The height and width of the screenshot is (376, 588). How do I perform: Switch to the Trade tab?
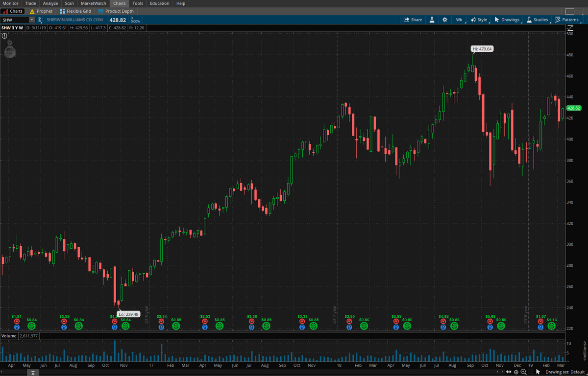click(30, 3)
